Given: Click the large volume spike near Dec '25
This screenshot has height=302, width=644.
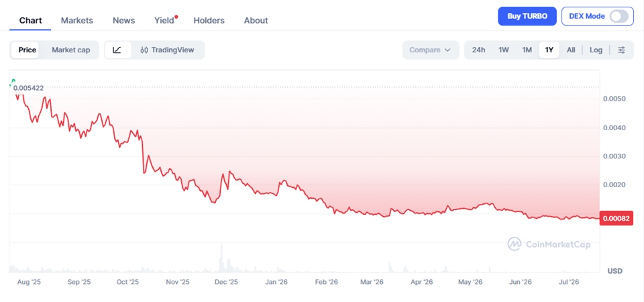Looking at the screenshot, I should [x=221, y=258].
